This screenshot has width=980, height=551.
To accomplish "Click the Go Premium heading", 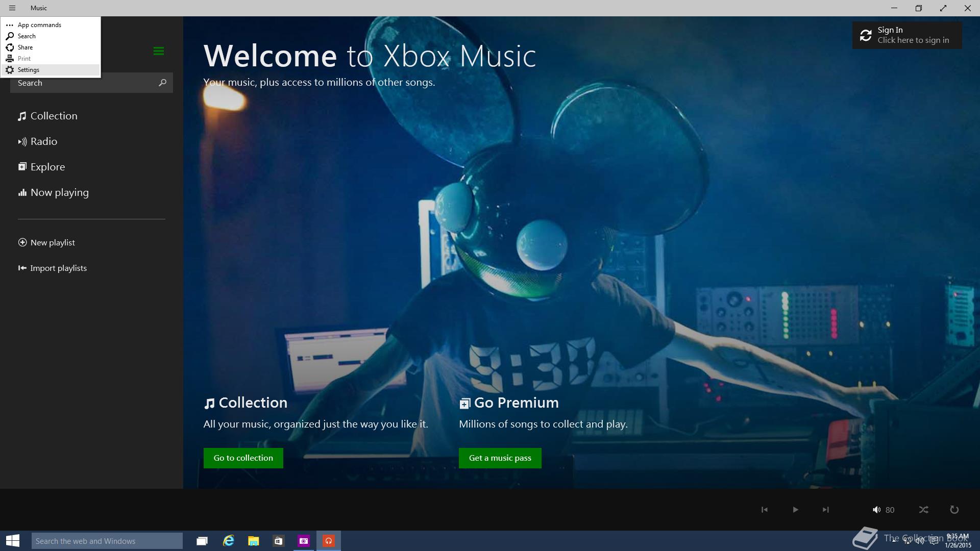I will (x=509, y=403).
